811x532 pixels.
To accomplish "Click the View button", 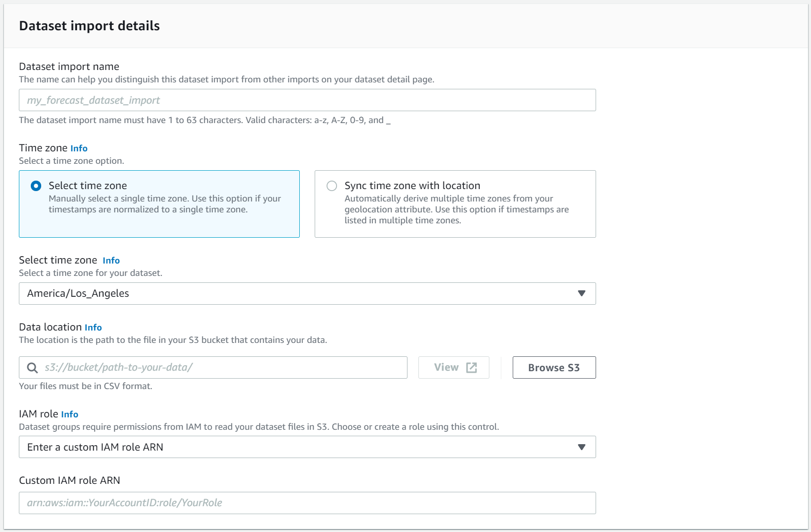I will (x=453, y=367).
